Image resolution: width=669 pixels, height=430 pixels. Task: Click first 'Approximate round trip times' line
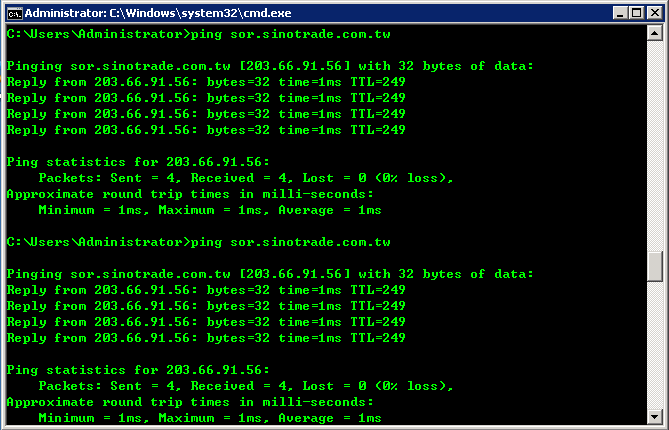coord(190,194)
